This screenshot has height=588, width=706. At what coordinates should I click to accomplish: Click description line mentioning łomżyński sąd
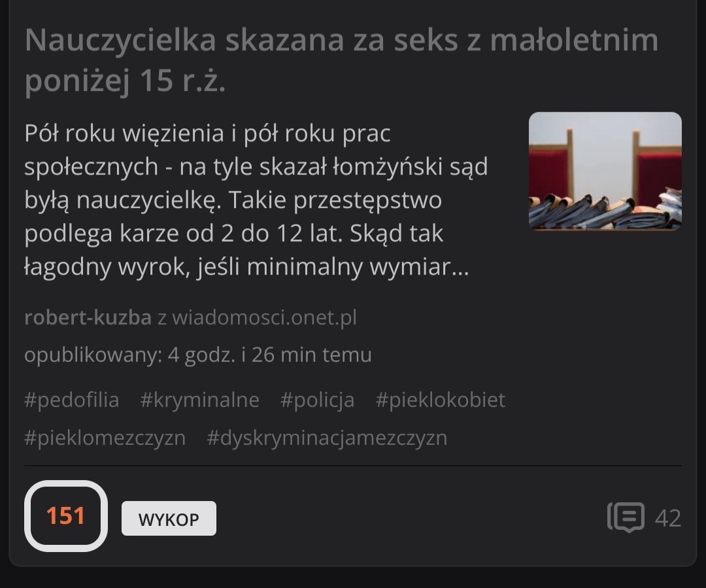click(256, 167)
